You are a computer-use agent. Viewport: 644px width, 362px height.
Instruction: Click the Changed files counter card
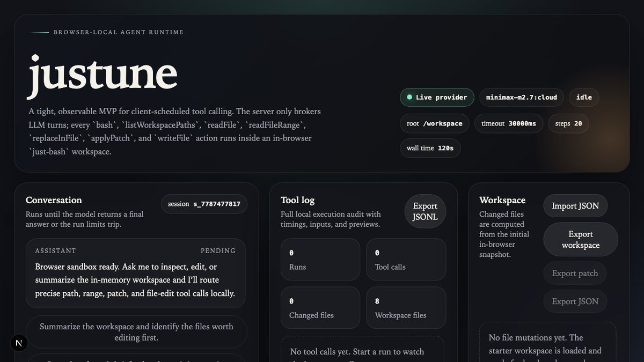tap(320, 308)
